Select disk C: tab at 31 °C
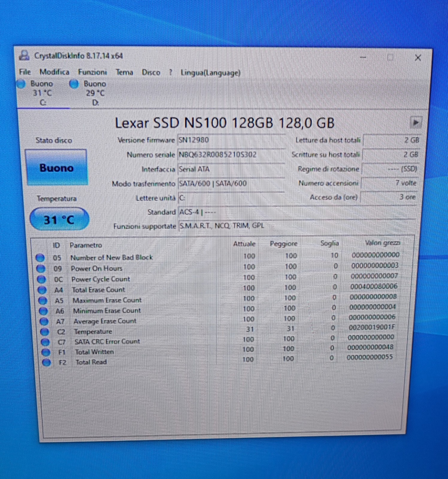The height and width of the screenshot is (479, 448). point(42,93)
